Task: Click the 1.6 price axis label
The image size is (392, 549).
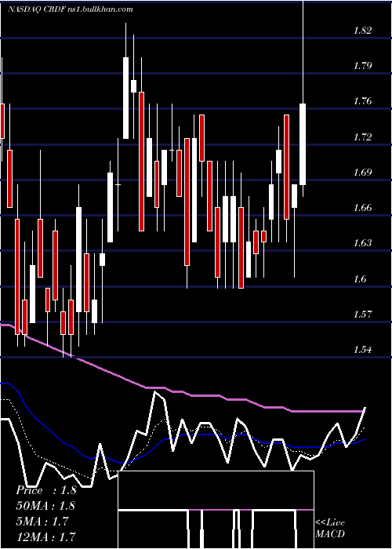Action: (360, 279)
